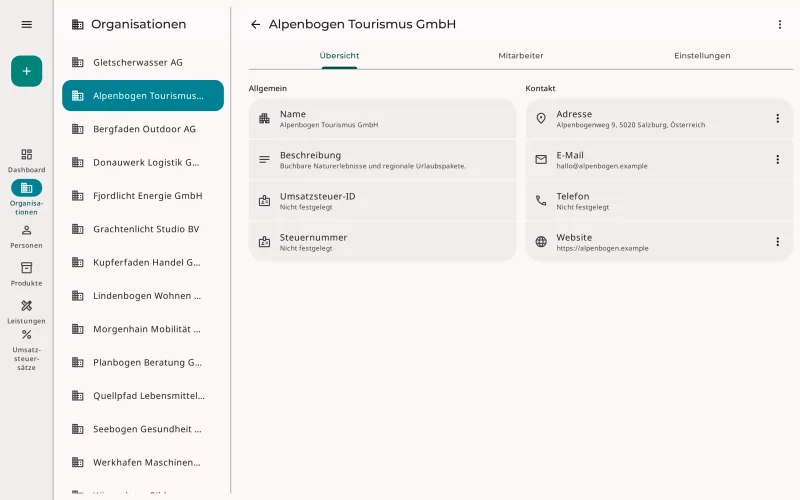Open the E-Mail row options menu

click(778, 160)
